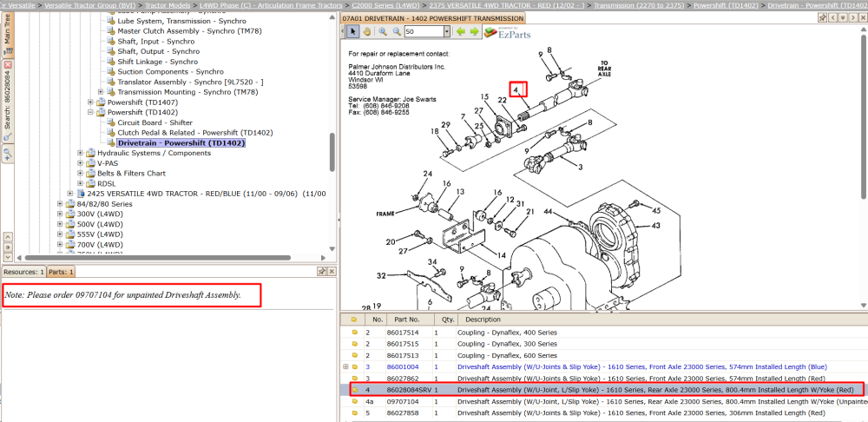Screen dimensions: 868x422
Task: Zoom out of the diagram
Action: 397,31
